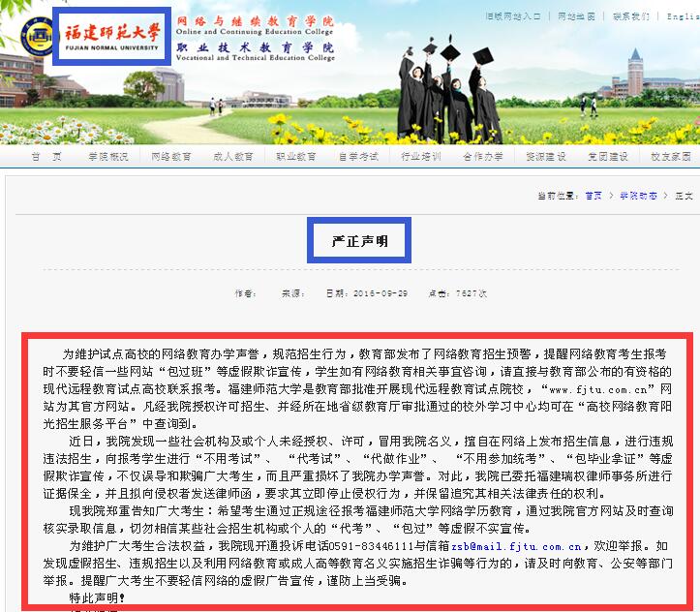Open the 首页 navigation menu item
The image size is (700, 612).
click(x=46, y=157)
